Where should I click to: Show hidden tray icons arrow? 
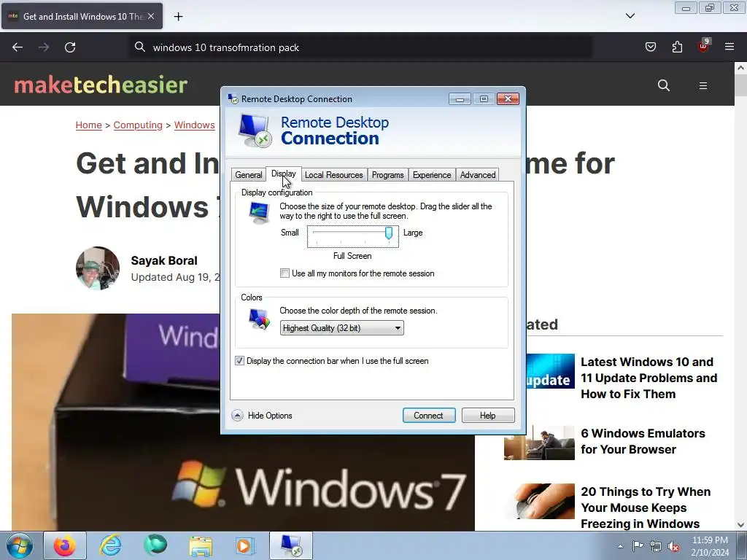(620, 546)
